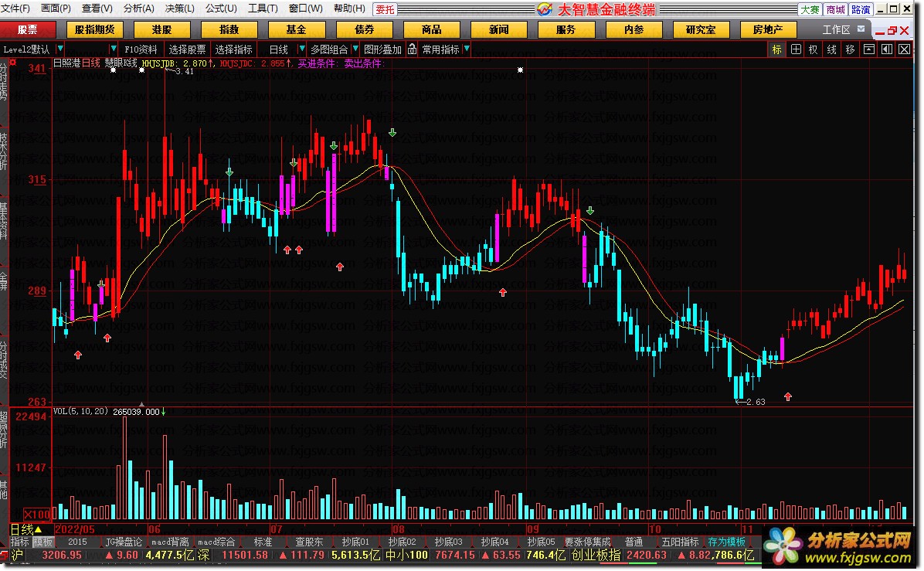Select the 标准 template tab
The height and width of the screenshot is (571, 924).
point(263,542)
